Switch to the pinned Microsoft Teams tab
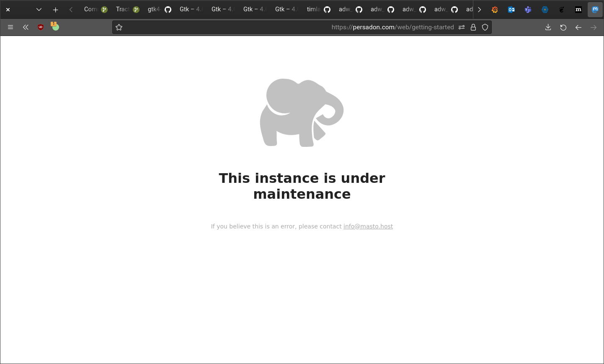604x364 pixels. [x=528, y=10]
